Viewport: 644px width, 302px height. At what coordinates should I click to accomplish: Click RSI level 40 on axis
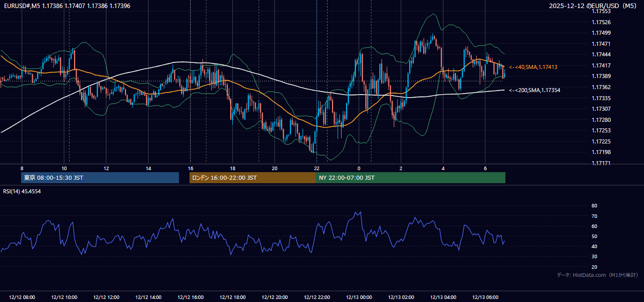[594, 246]
